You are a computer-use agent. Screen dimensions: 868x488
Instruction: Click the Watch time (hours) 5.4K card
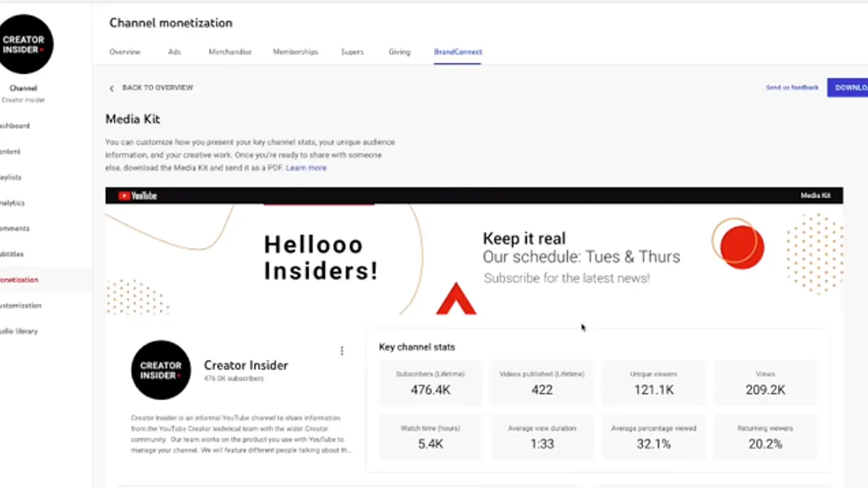coord(430,437)
